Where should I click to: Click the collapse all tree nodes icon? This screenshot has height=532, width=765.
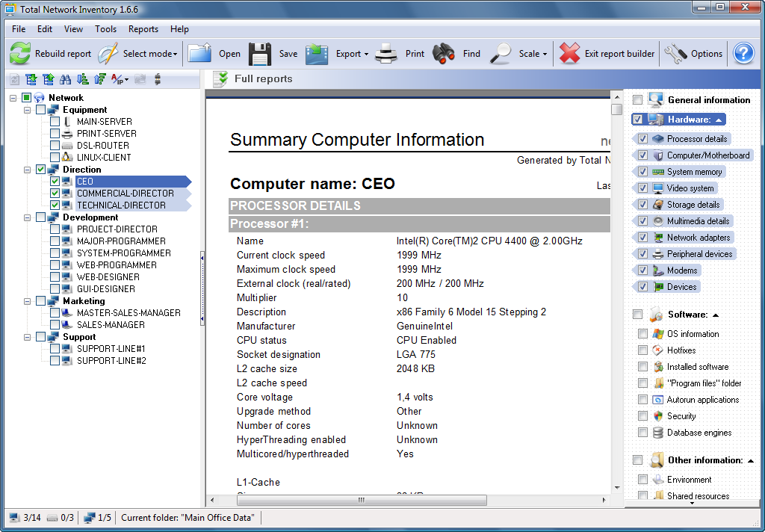[x=49, y=79]
